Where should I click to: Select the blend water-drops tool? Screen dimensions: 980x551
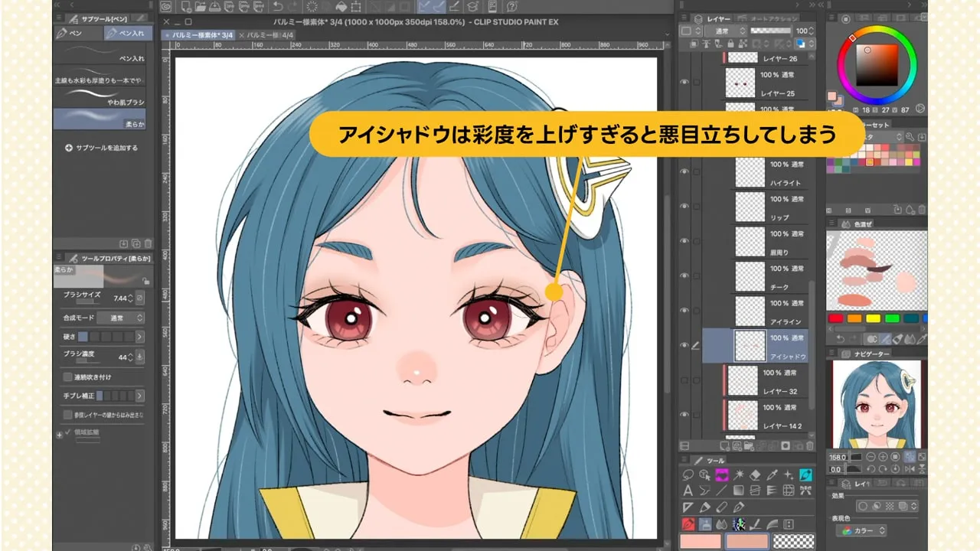721,525
